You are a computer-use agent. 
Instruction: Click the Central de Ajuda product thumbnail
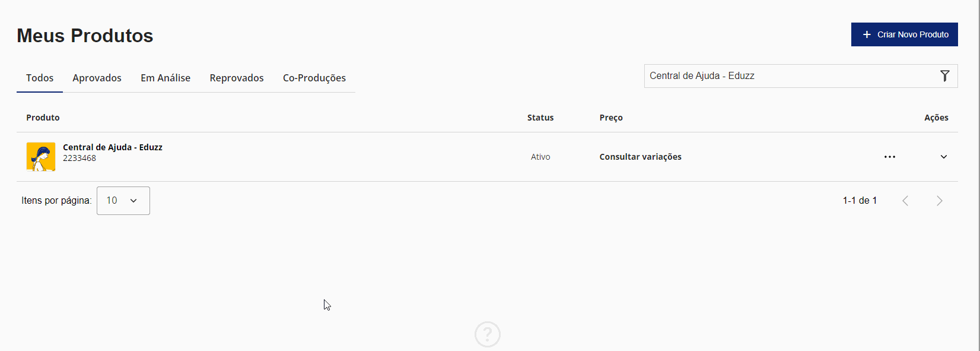click(x=41, y=157)
